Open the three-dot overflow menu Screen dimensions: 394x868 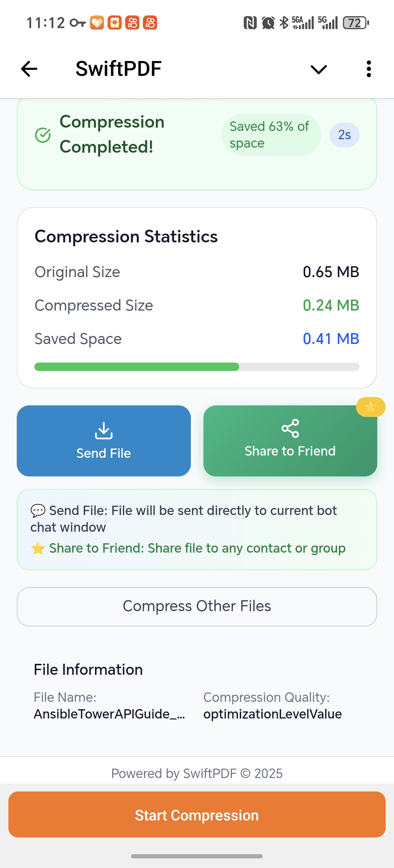pyautogui.click(x=368, y=69)
